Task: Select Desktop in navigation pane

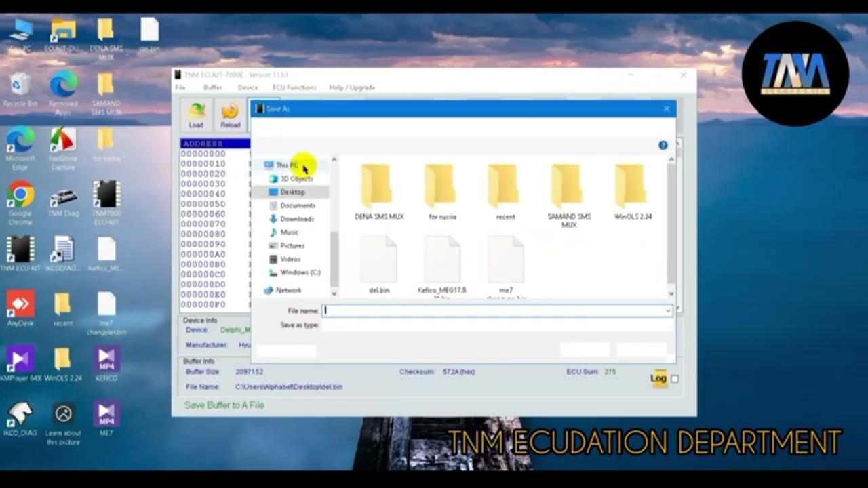Action: 288,192
